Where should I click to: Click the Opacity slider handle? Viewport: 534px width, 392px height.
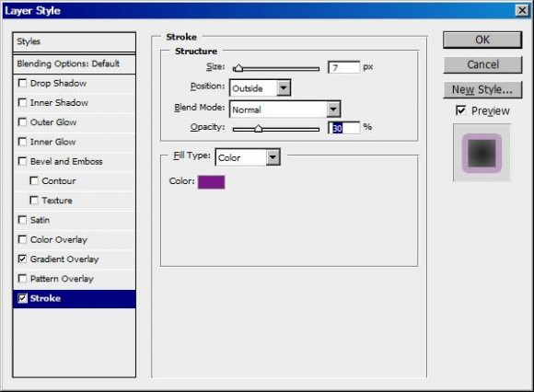(259, 128)
